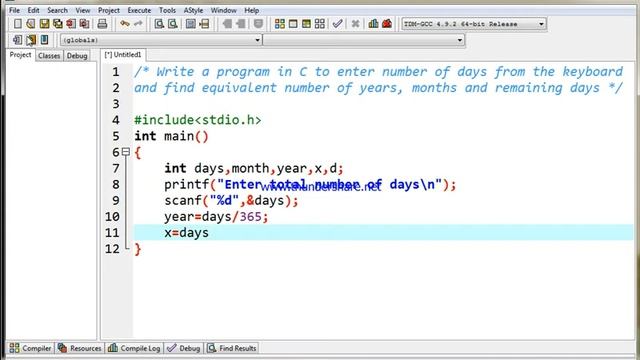
Task: Create a new source file icon
Action: coord(17,24)
